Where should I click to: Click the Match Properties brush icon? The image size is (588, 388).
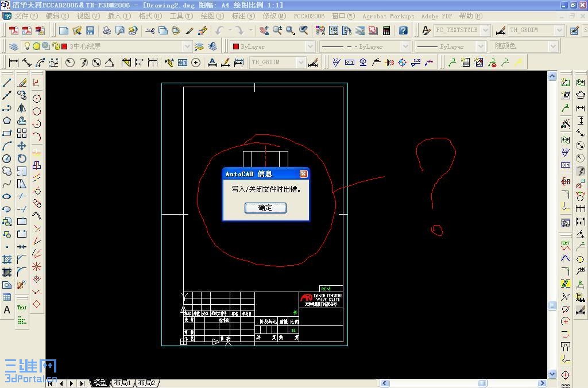pos(189,30)
